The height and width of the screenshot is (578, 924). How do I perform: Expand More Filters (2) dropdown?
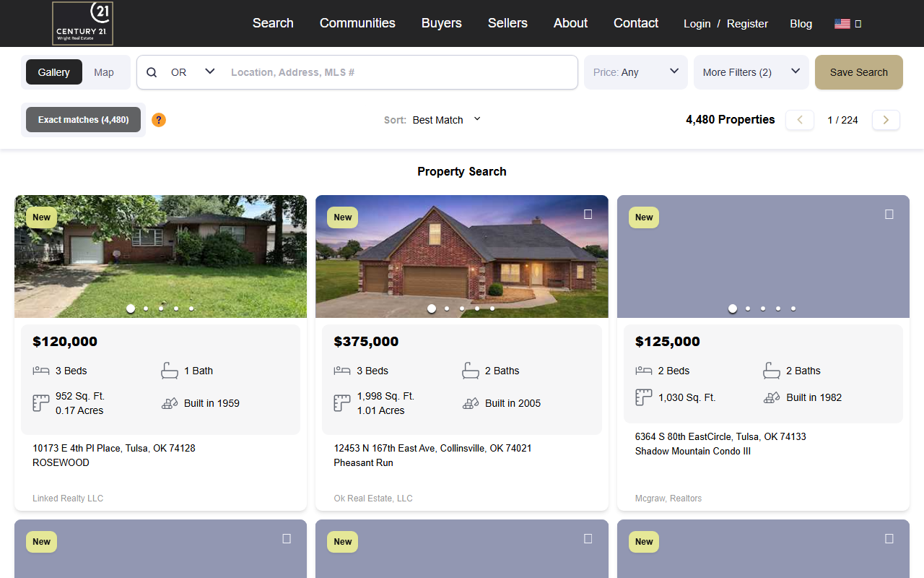click(751, 72)
